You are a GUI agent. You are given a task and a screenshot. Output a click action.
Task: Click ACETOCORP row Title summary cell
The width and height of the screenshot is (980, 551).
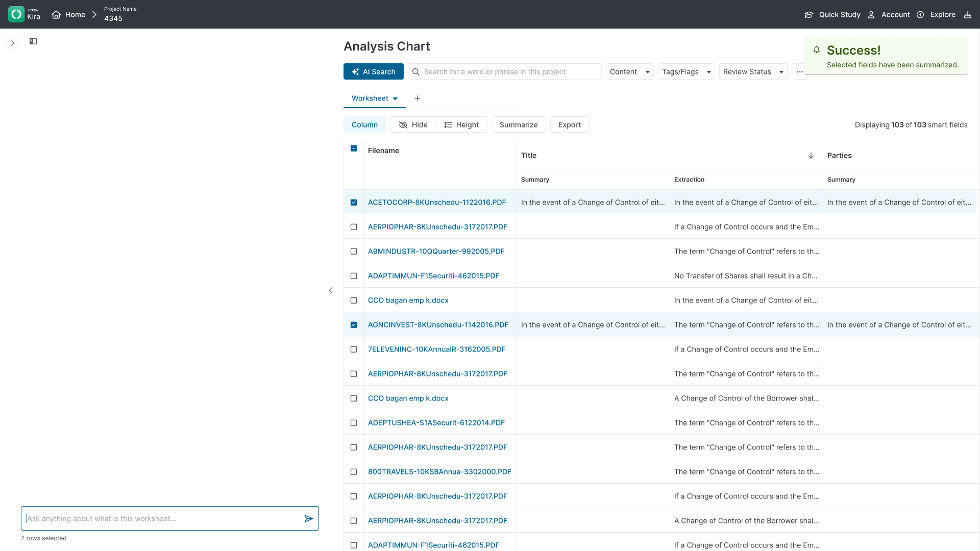593,203
